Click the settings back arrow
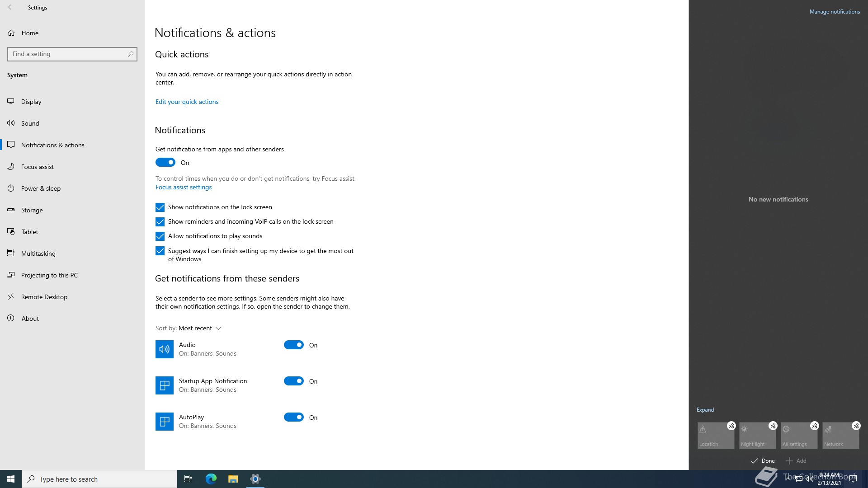Screen dimensions: 868x488 coord(11,7)
